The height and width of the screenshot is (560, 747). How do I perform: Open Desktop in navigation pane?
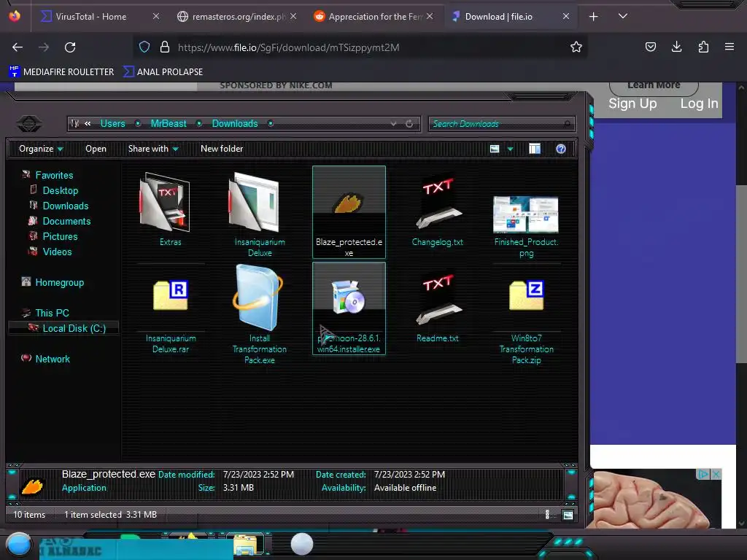click(x=60, y=190)
